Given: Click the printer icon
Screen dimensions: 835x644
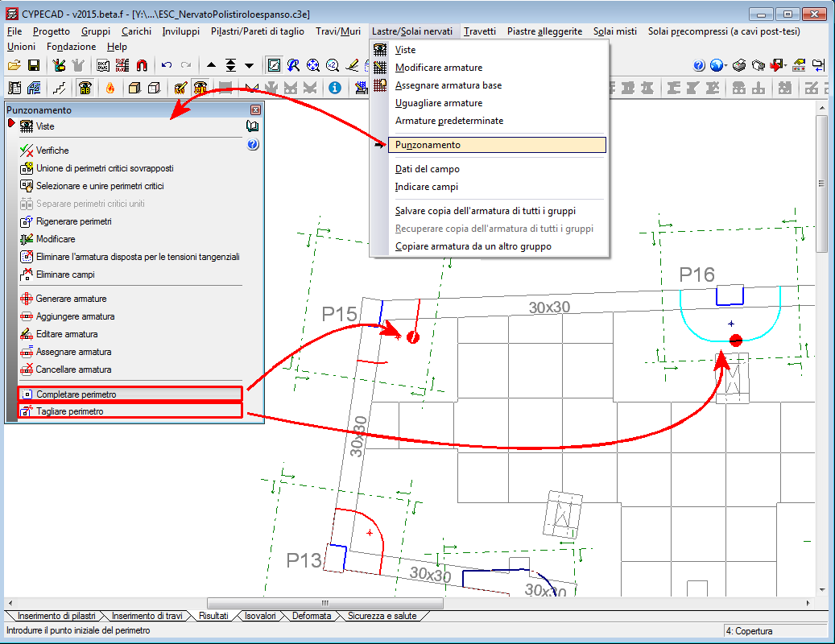Looking at the screenshot, I should point(739,65).
